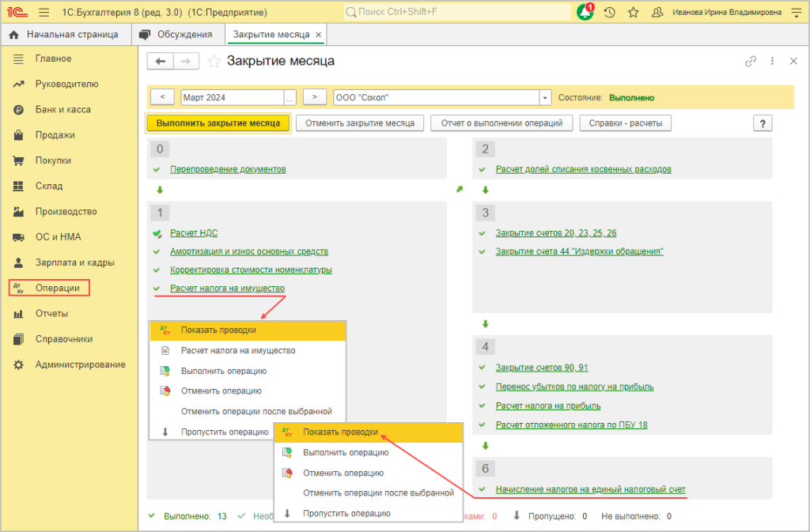Expand the organization ООО Сокол dropdown
Screen dimensions: 810x532
coord(544,97)
